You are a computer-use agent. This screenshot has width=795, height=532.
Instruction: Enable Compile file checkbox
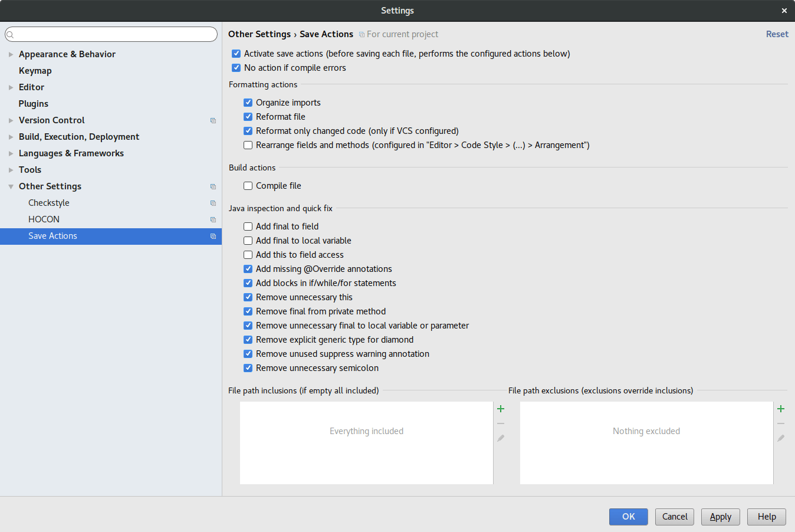[x=248, y=186]
